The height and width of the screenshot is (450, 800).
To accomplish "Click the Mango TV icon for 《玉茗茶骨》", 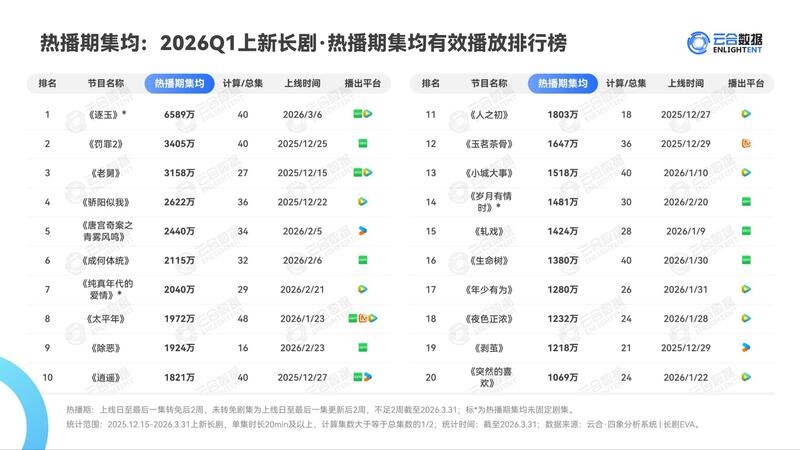I will point(745,144).
